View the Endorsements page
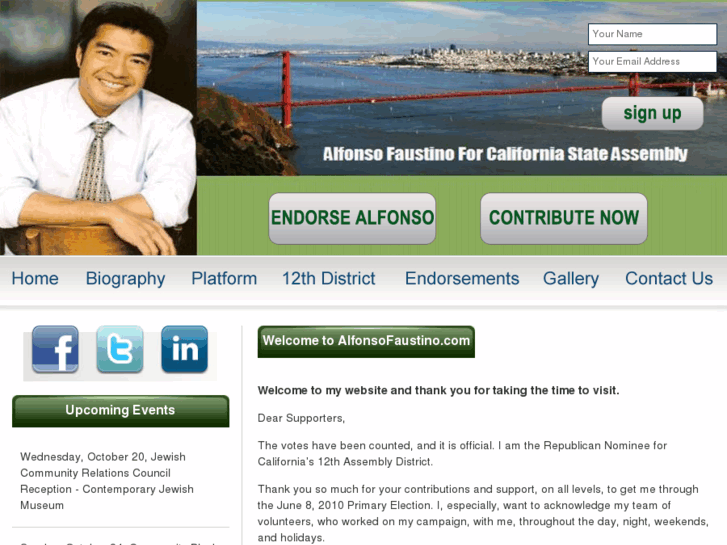 point(462,279)
